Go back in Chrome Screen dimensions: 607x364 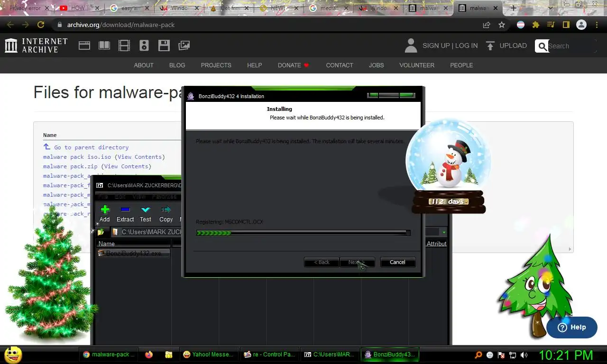click(x=10, y=25)
